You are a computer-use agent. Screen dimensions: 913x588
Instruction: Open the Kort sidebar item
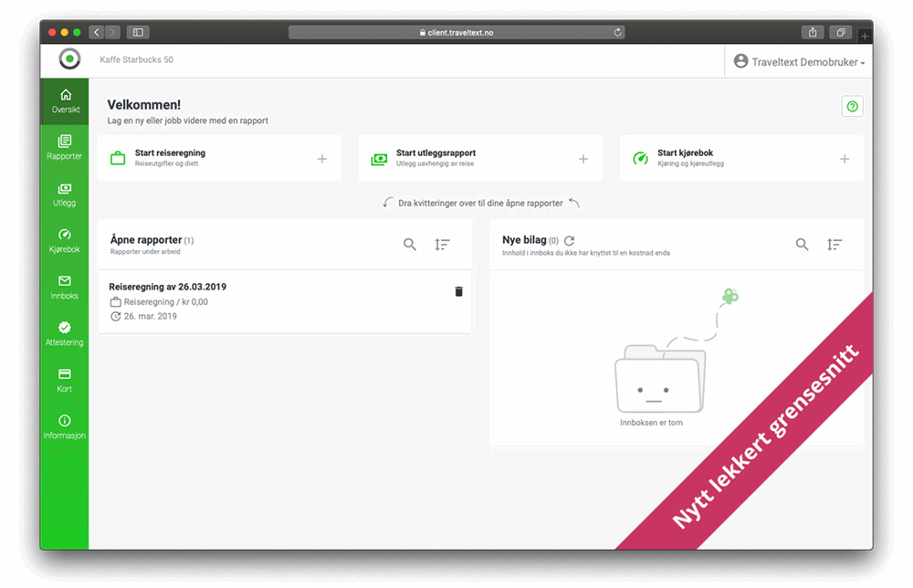(65, 380)
